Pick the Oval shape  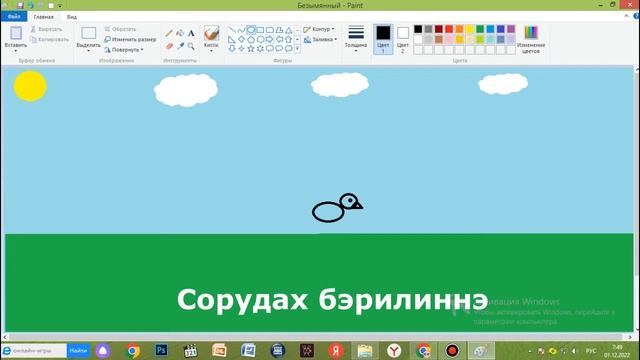pos(251,30)
